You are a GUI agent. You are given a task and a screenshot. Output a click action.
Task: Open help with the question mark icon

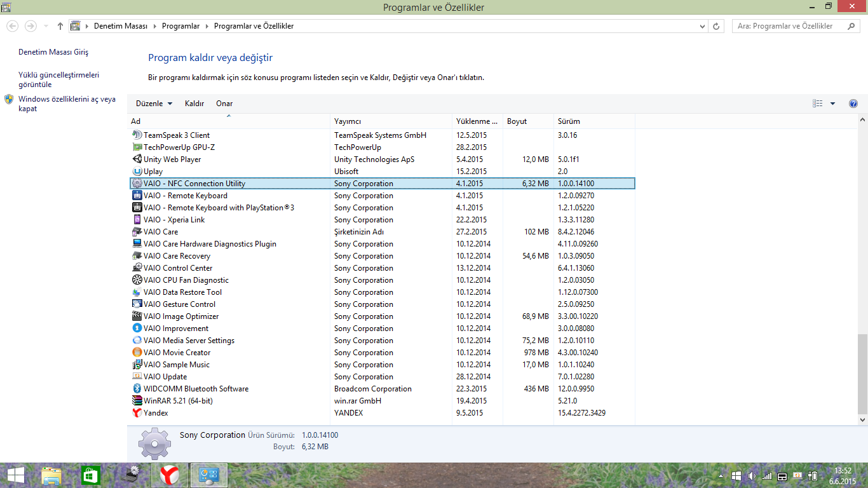point(853,104)
